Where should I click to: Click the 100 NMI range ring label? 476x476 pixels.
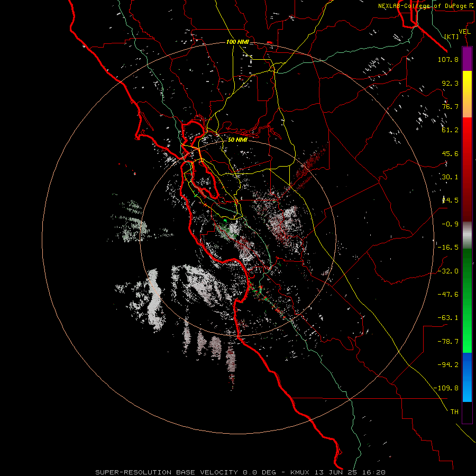[x=237, y=42]
